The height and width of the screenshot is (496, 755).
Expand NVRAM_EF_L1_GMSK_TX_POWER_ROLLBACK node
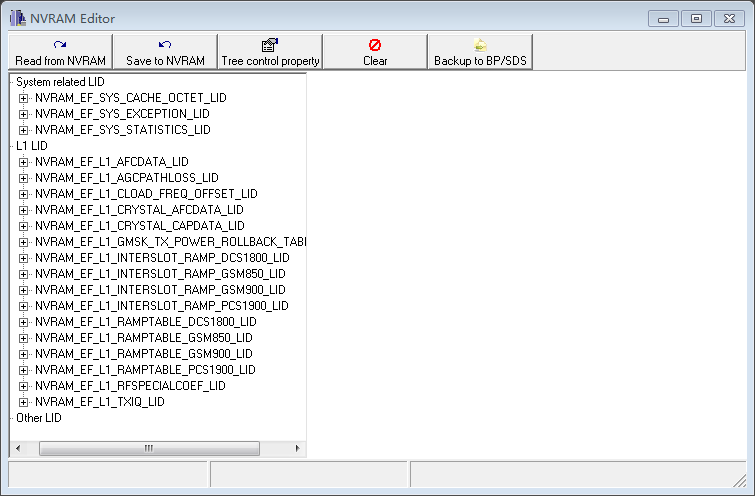23,242
